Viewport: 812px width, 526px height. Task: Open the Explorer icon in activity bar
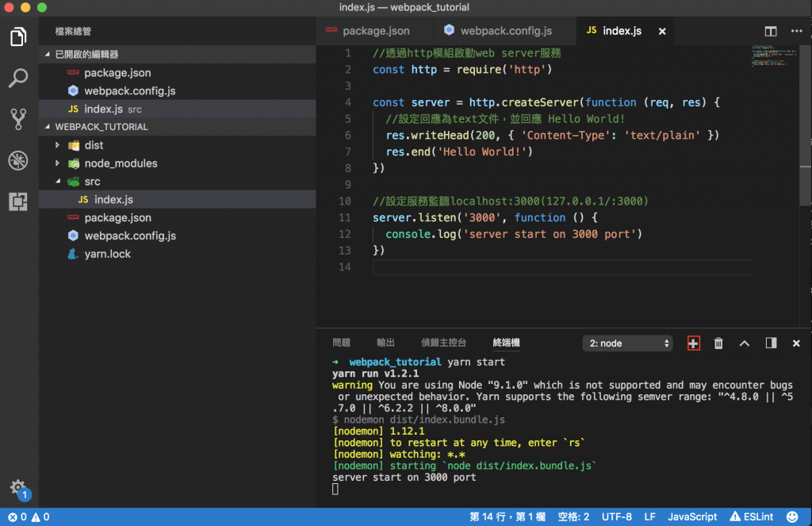pyautogui.click(x=17, y=37)
